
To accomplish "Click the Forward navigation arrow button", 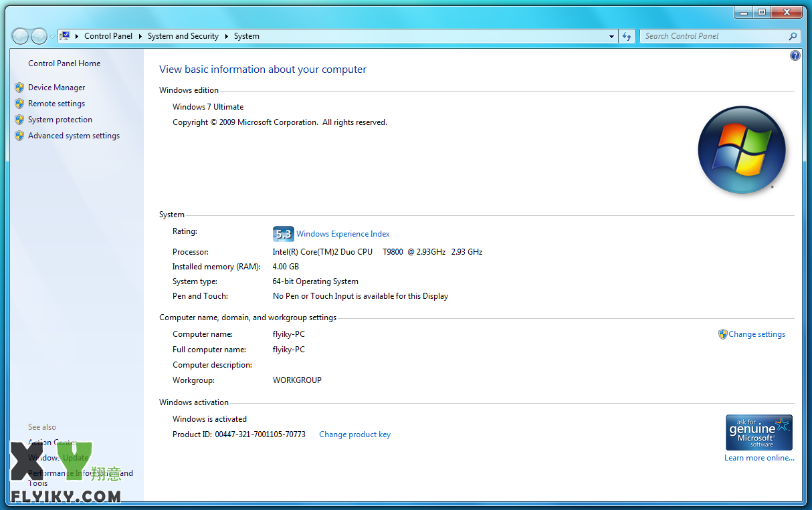I will tap(39, 36).
